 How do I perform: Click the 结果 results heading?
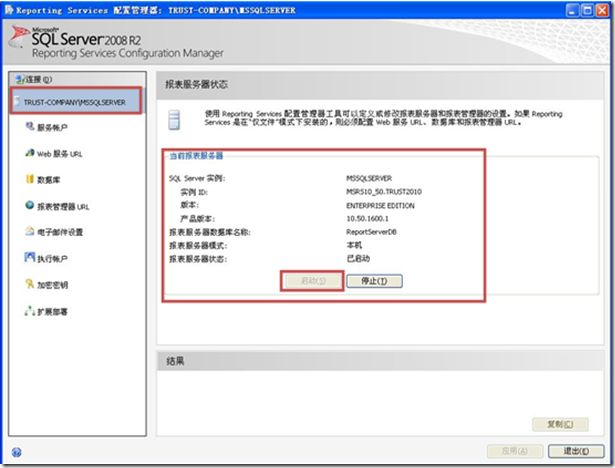[175, 361]
